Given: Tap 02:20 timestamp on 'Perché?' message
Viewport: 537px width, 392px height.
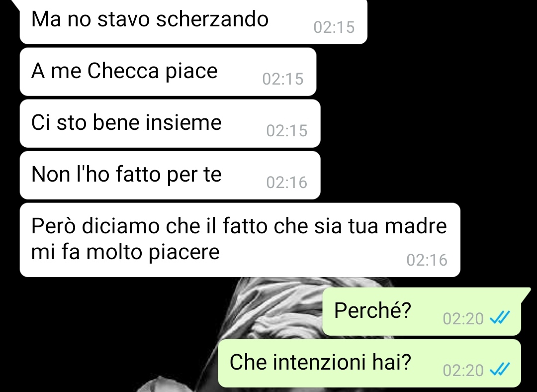Looking at the screenshot, I should (463, 319).
